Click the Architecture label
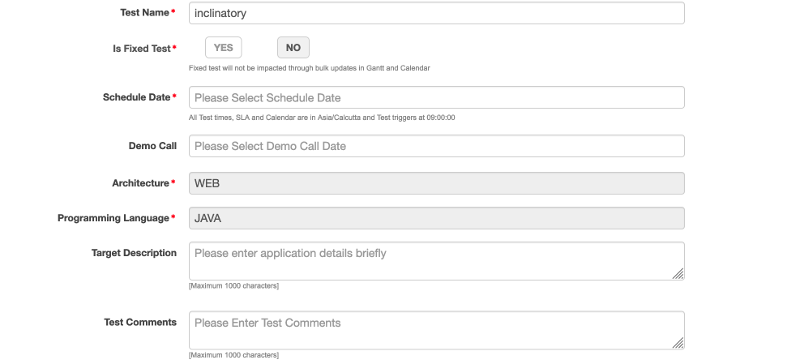Viewport: 800px width, 364px height. [x=140, y=183]
